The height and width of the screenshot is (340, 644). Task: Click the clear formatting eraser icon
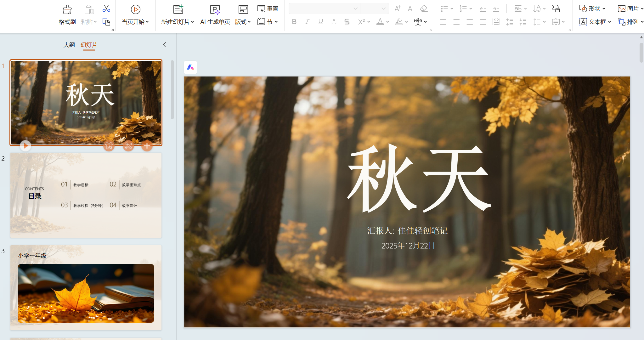click(x=424, y=8)
